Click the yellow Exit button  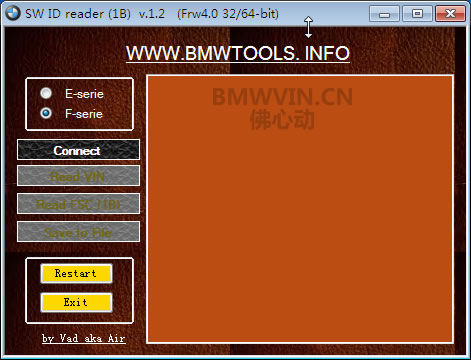[76, 302]
